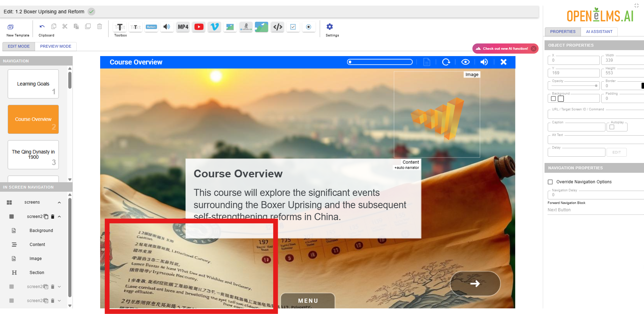Insert a checkbox object from the toolbox
Viewport: 644px width, 314px height.
[293, 27]
